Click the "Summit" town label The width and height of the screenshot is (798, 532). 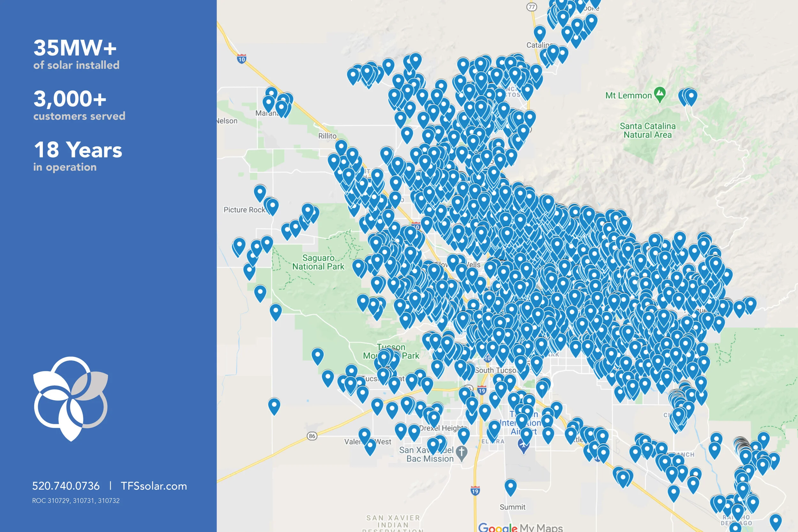(x=512, y=507)
